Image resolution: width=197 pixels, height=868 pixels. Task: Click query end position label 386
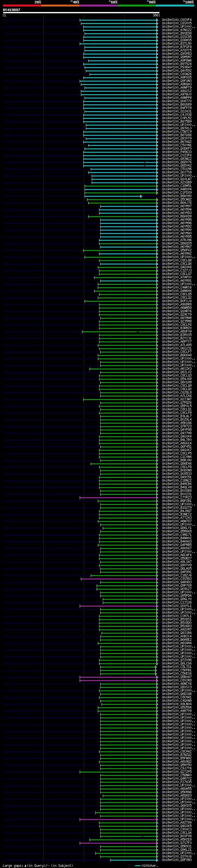[155, 15]
